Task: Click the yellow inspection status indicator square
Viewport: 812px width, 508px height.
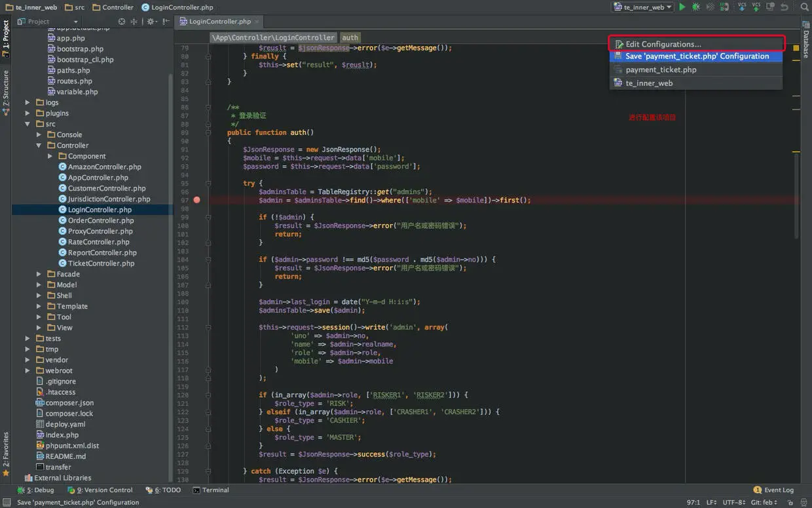Action: [796, 48]
